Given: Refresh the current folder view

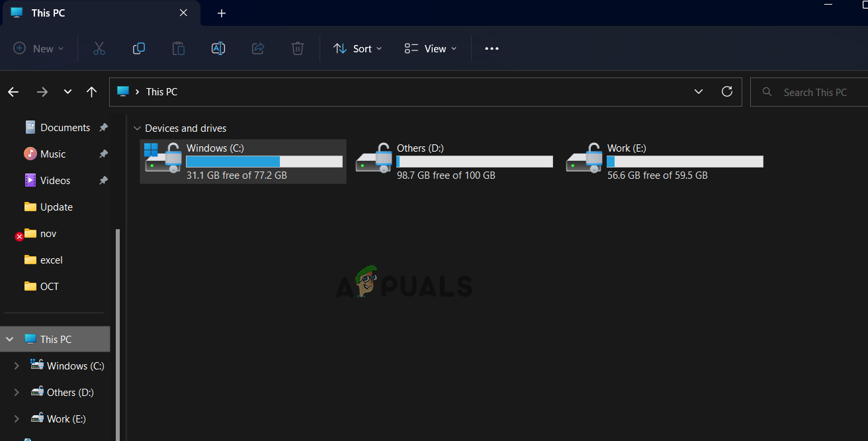Looking at the screenshot, I should tap(726, 91).
